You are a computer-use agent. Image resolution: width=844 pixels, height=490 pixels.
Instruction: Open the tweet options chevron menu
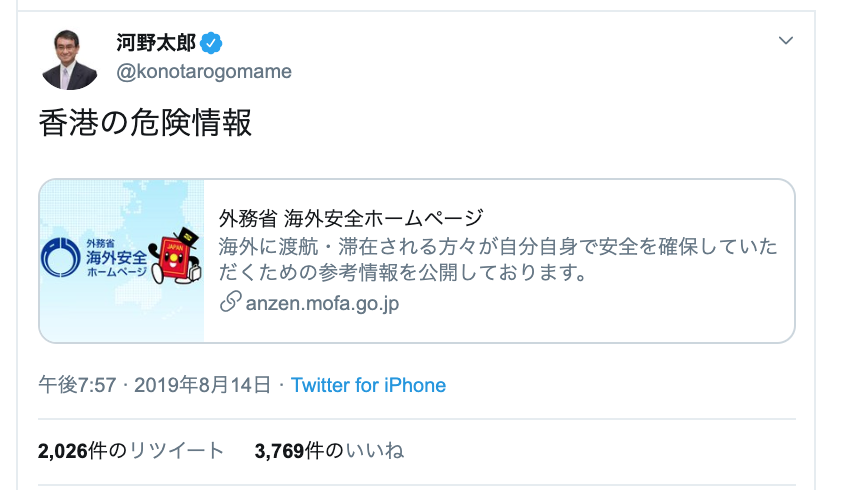pos(786,41)
